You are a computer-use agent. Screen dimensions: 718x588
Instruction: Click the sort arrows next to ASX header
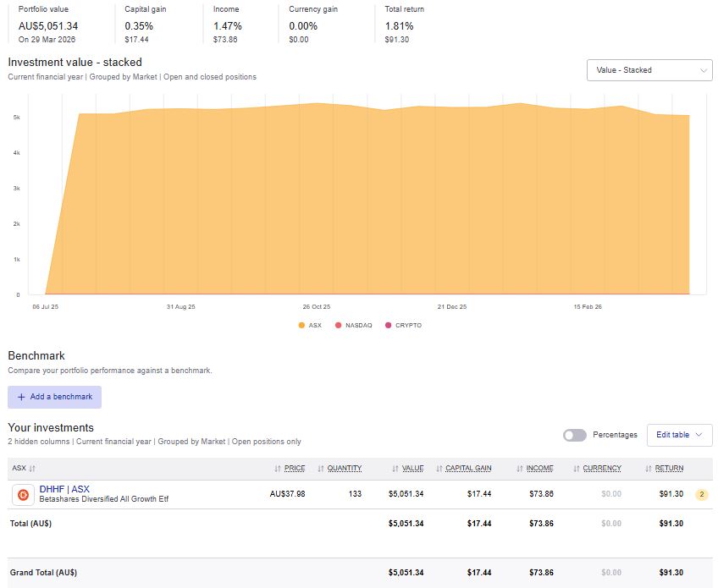click(32, 469)
